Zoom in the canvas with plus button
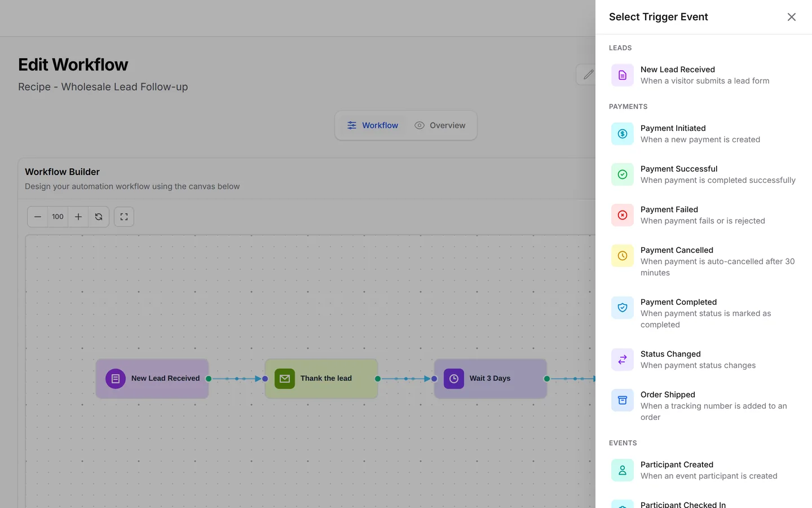The height and width of the screenshot is (508, 812). [x=78, y=217]
